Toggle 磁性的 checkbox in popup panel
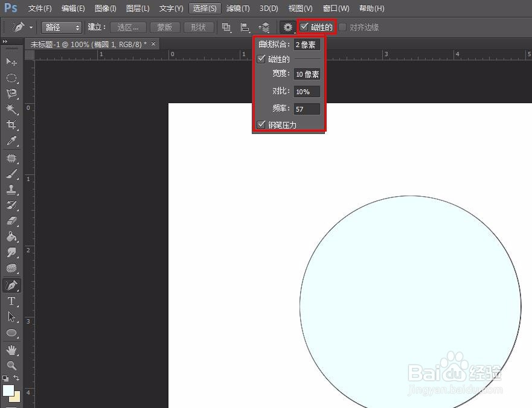The height and width of the screenshot is (408, 532). click(261, 59)
